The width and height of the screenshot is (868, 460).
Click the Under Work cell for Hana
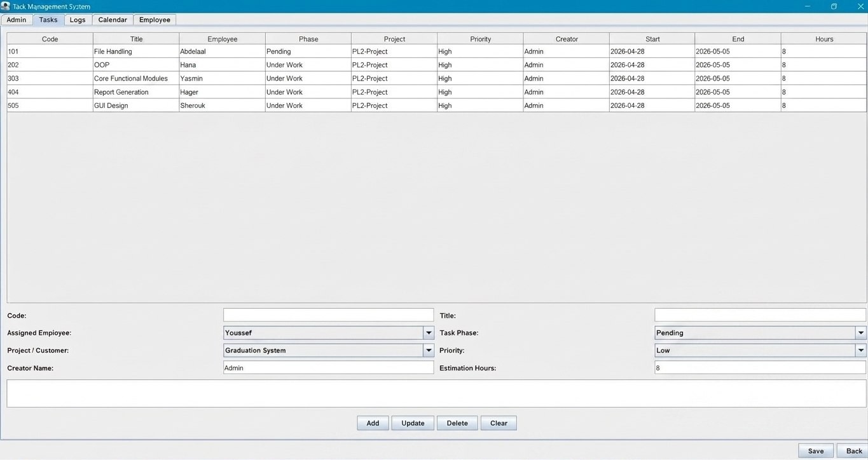point(308,65)
